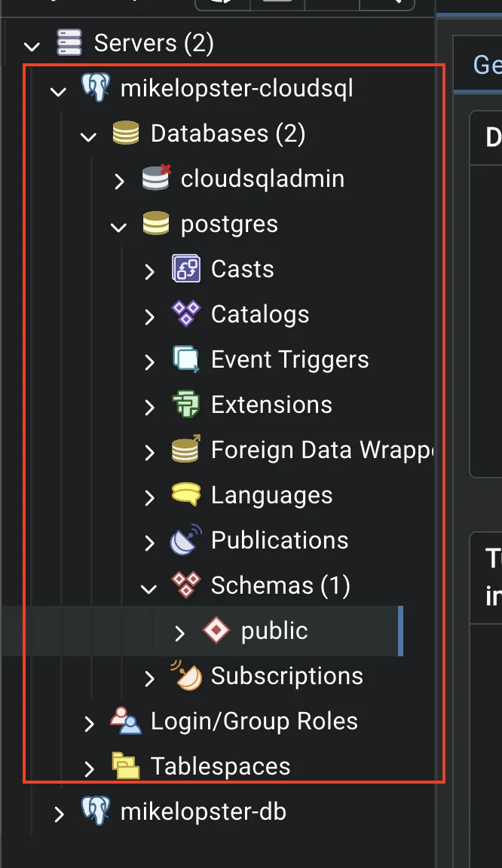This screenshot has height=868, width=502.
Task: Click the Databases stacked-disk icon
Action: point(126,133)
